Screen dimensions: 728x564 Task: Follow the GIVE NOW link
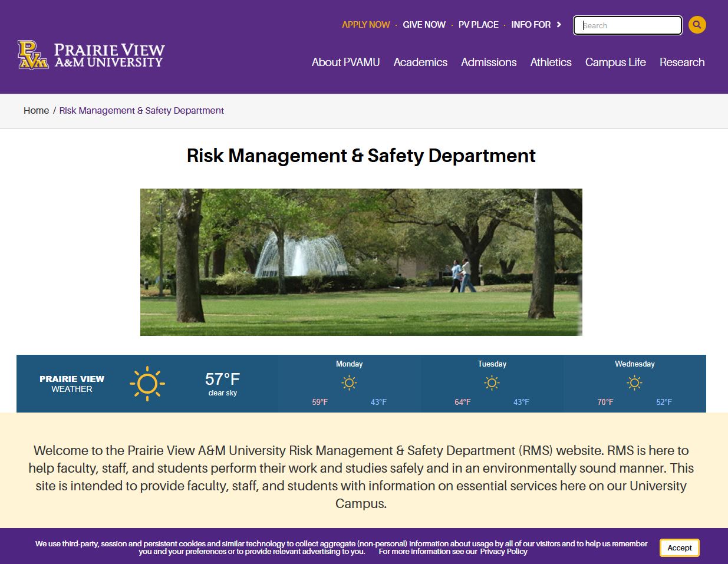[x=424, y=25]
